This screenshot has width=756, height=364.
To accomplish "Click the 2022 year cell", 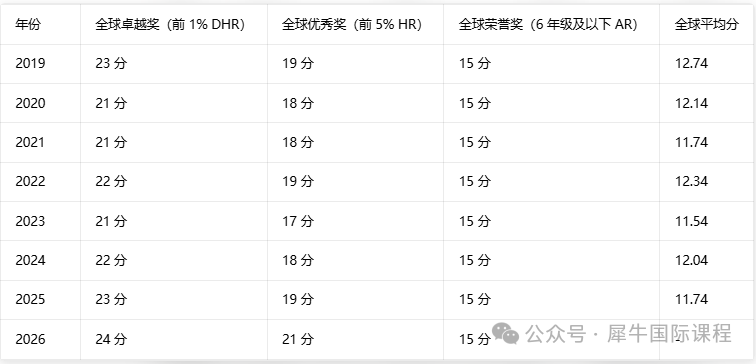I will pyautogui.click(x=30, y=181).
